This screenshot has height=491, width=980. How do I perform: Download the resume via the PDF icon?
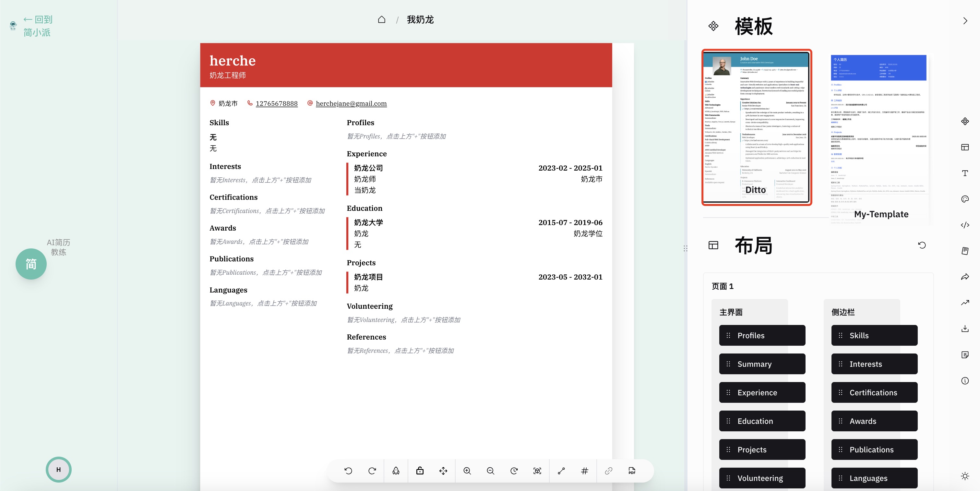632,471
